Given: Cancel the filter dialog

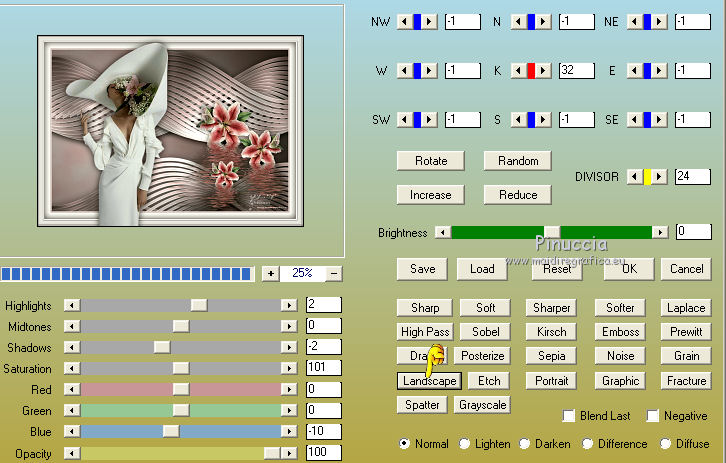Looking at the screenshot, I should tap(686, 269).
